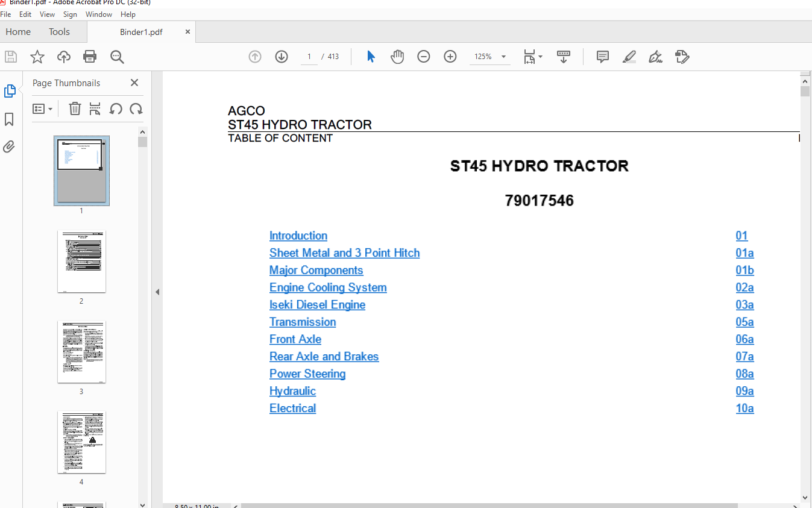Rotate page clockwise icon
Viewport: 812px width, 508px height.
point(136,108)
